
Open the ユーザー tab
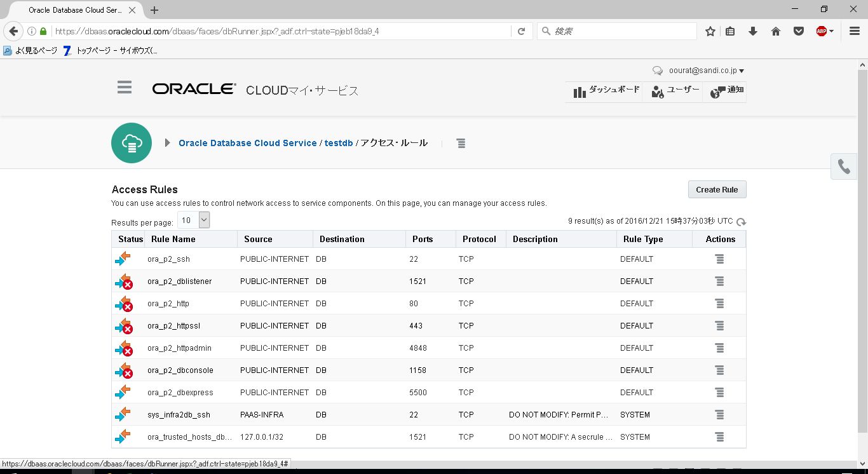(675, 91)
